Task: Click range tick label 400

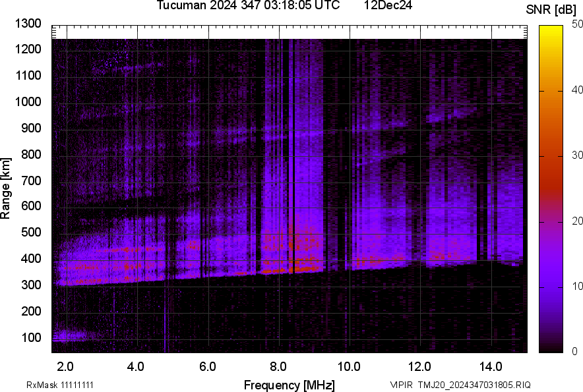Action: (x=31, y=259)
